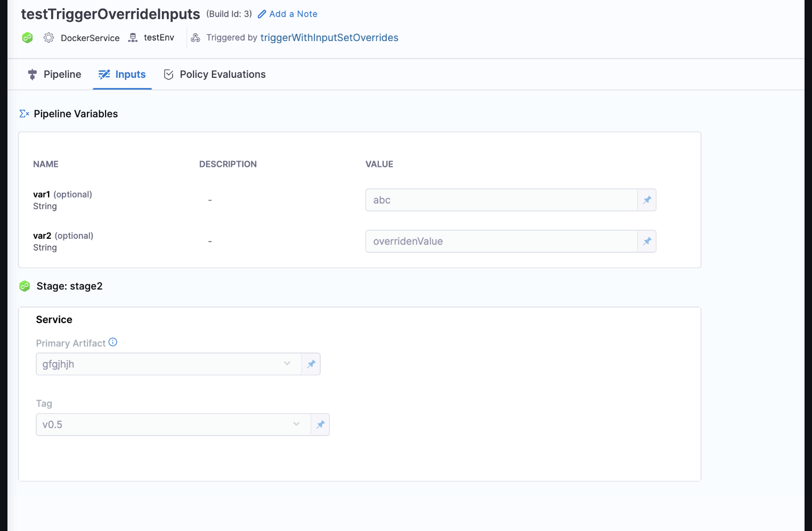Click the Pipeline Variables section heading
This screenshot has height=531, width=812.
coord(76,114)
